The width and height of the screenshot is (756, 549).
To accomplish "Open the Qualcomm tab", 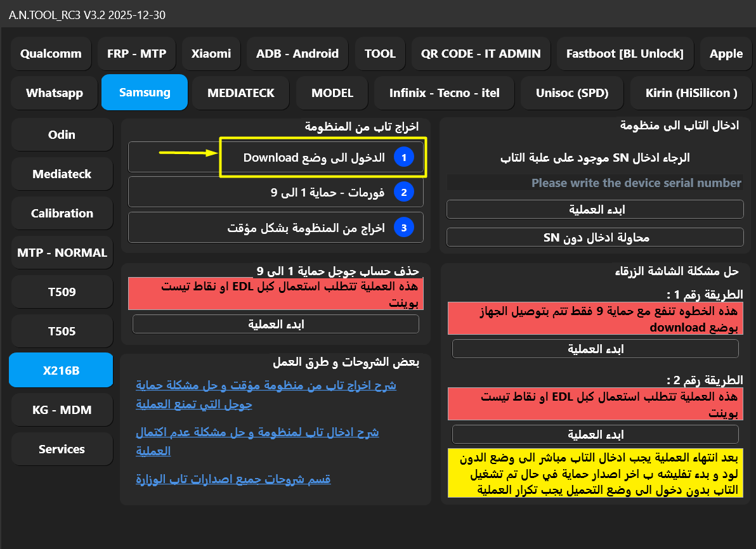I will tap(51, 53).
